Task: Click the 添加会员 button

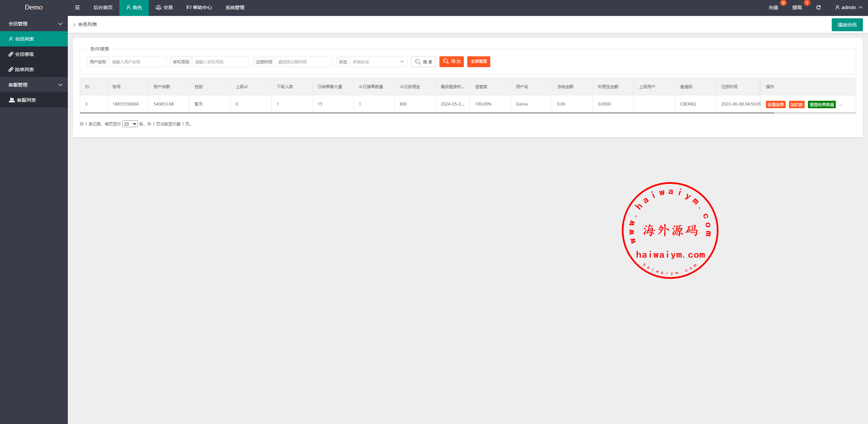Action: [x=847, y=25]
